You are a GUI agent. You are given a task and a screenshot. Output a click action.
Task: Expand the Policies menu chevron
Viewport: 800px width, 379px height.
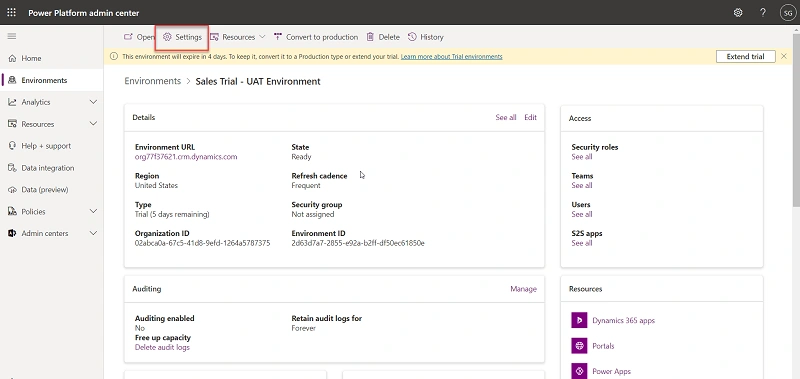click(x=93, y=211)
